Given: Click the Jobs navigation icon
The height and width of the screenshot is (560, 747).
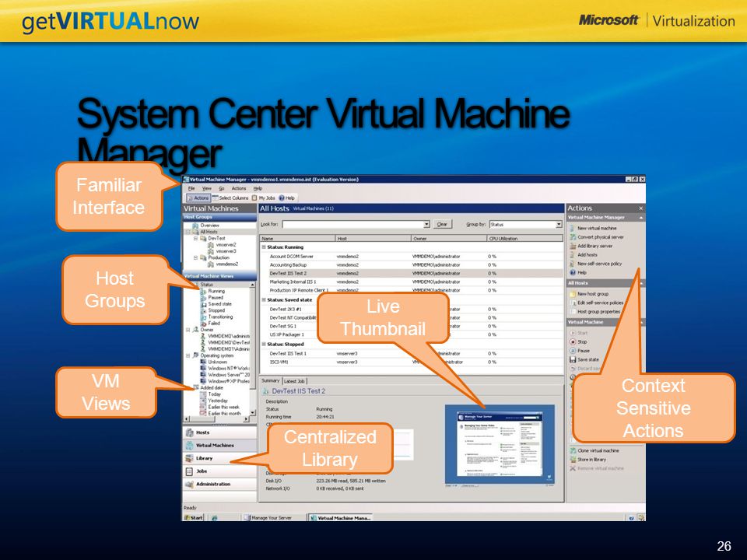Looking at the screenshot, I should (x=189, y=471).
